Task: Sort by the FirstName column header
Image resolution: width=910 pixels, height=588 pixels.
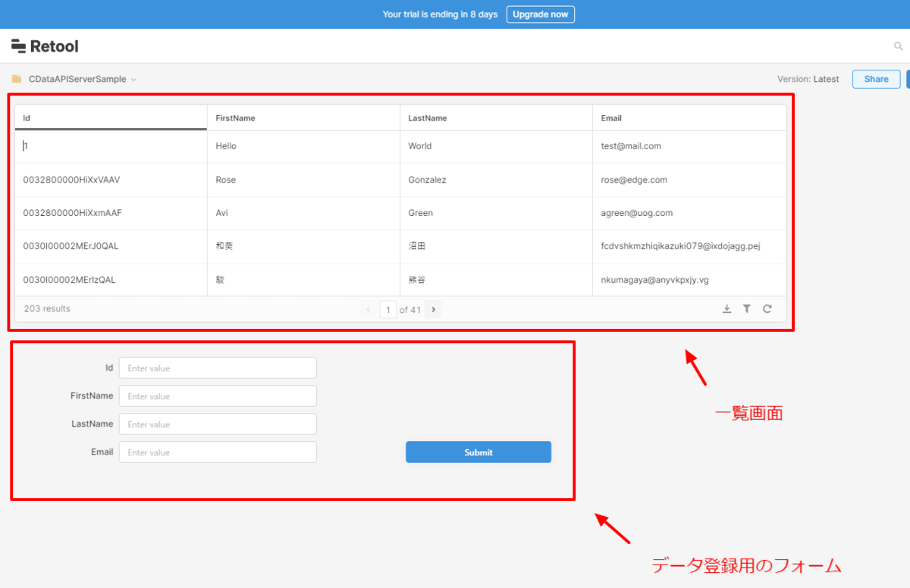Action: [303, 118]
